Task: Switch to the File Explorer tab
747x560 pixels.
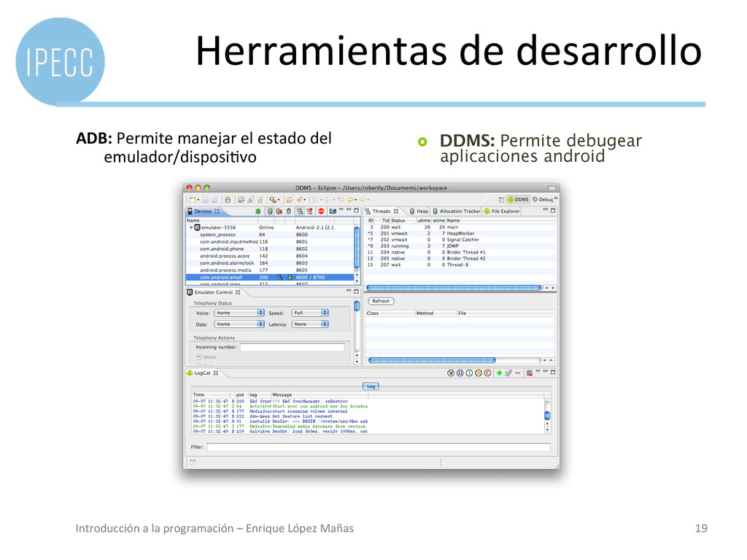Action: (x=502, y=211)
